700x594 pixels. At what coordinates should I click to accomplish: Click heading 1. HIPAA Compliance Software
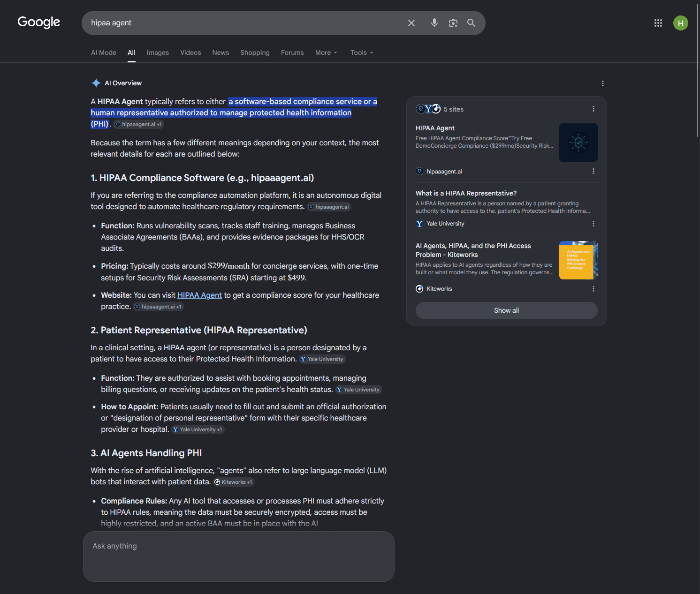coord(202,178)
